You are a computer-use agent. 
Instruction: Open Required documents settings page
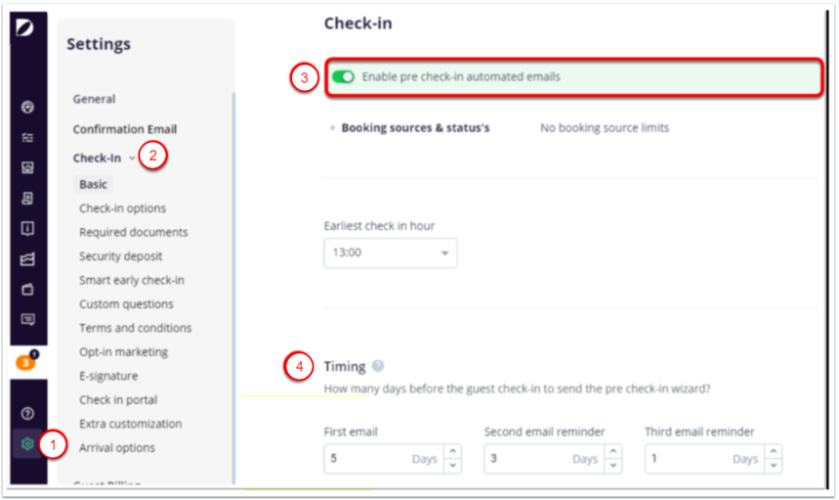[x=133, y=232]
